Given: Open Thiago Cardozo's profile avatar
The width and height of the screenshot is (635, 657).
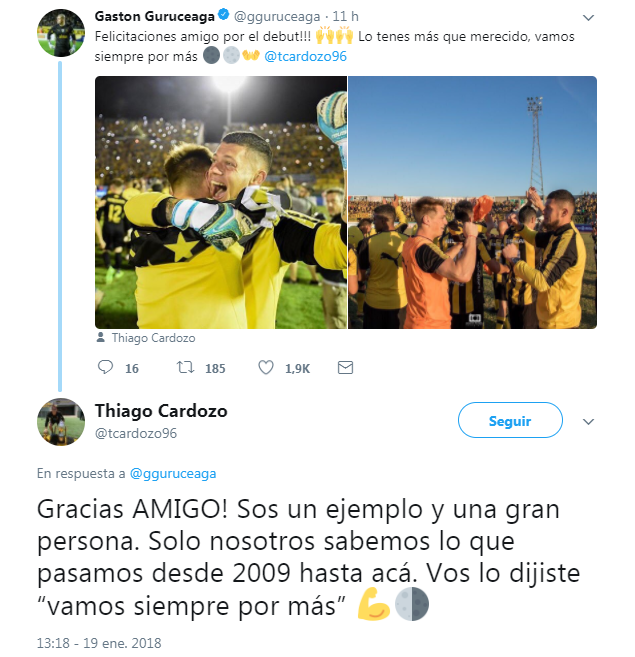Looking at the screenshot, I should (x=61, y=422).
